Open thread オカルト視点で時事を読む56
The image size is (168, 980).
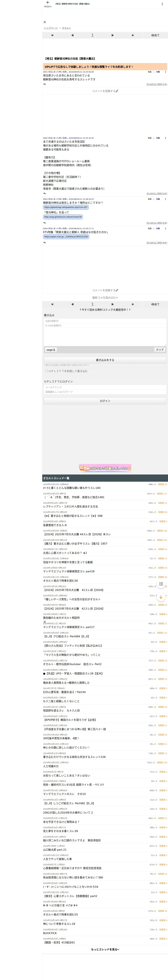tap(60, 581)
